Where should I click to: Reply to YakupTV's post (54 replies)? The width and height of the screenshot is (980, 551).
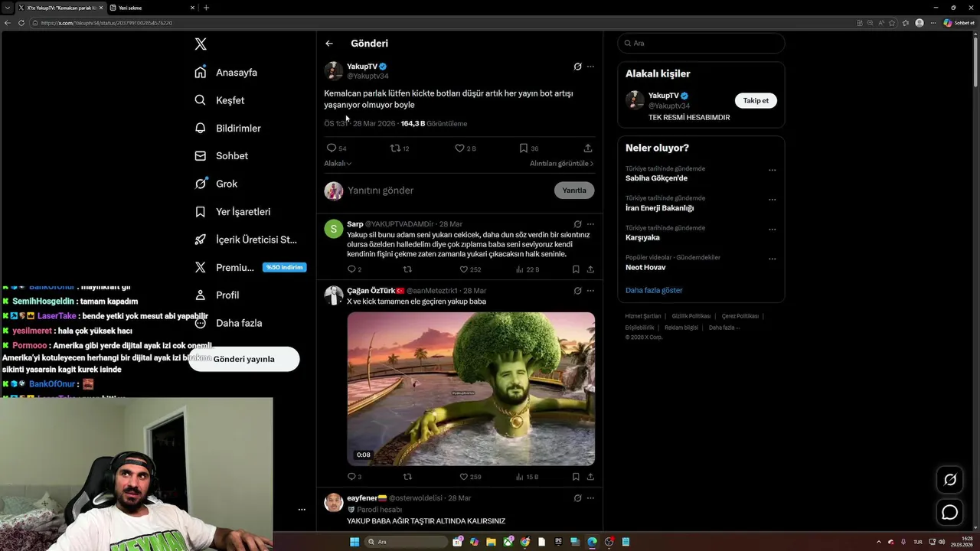point(336,148)
